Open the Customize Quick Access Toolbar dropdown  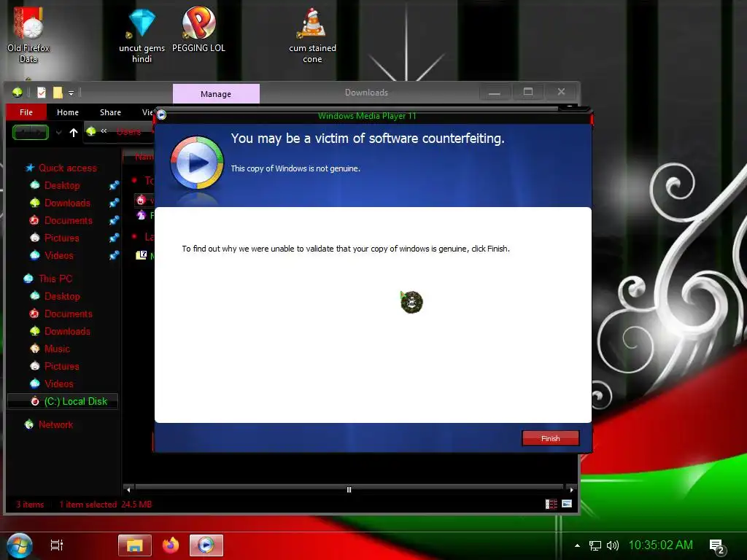click(71, 93)
